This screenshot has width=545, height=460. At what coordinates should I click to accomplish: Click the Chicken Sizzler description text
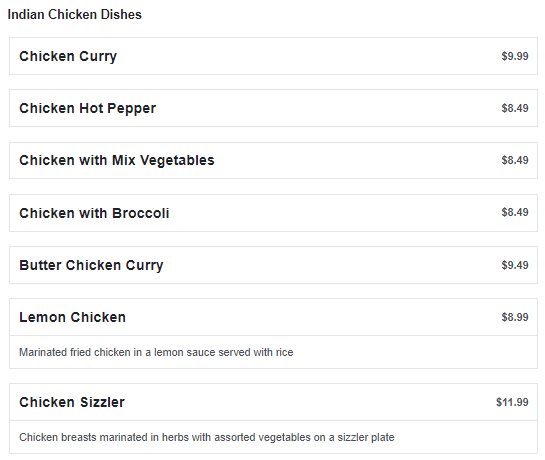(x=207, y=437)
